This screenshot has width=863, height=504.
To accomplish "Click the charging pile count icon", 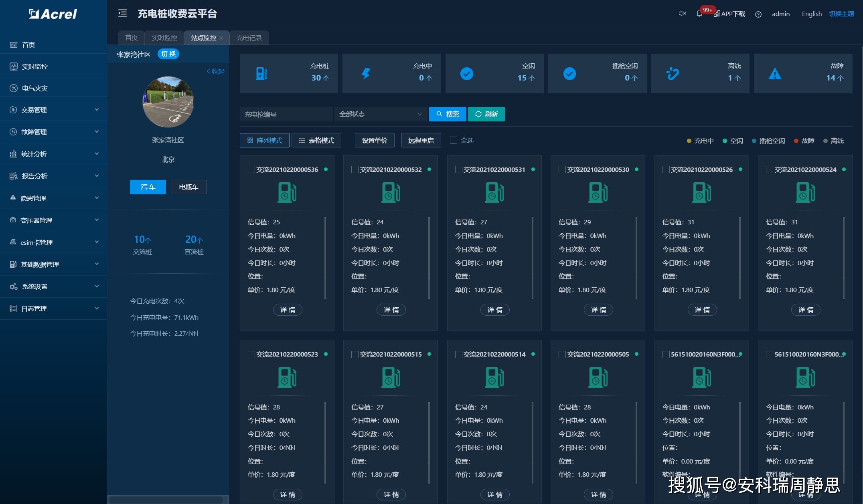I will point(261,74).
